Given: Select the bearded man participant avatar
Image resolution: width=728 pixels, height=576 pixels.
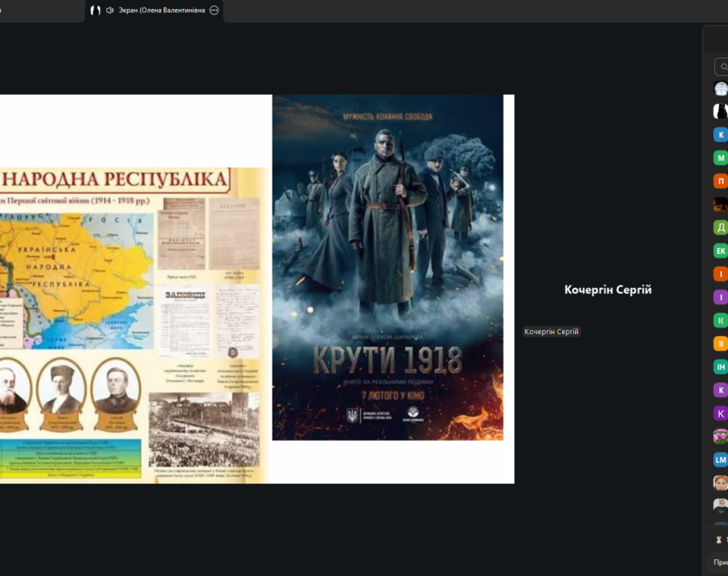Looking at the screenshot, I should tap(720, 505).
